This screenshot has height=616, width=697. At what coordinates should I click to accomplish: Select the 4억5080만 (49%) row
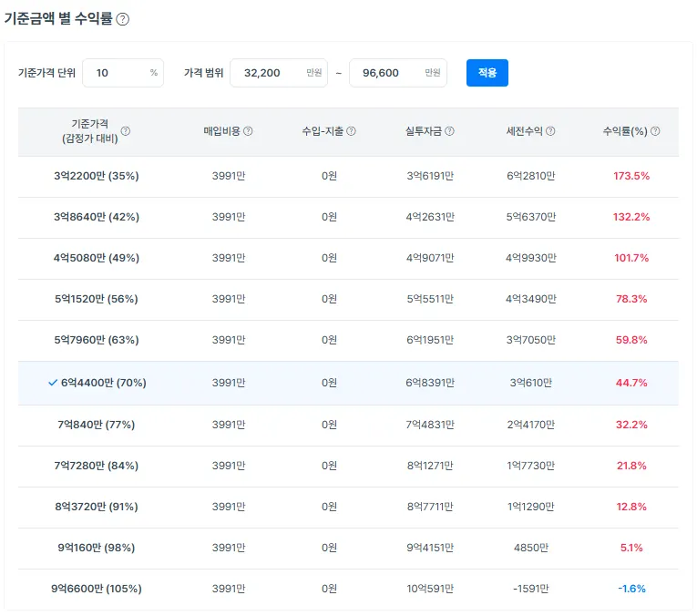[348, 258]
